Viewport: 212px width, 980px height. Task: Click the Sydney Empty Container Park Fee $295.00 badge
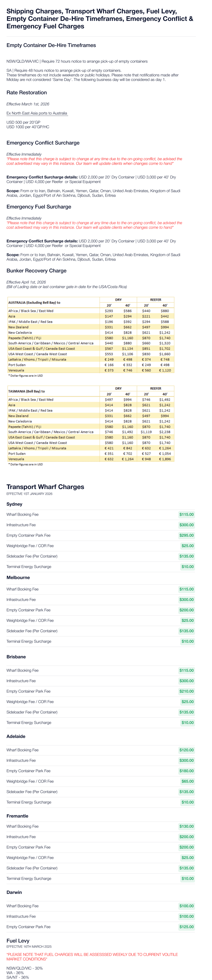point(186,535)
